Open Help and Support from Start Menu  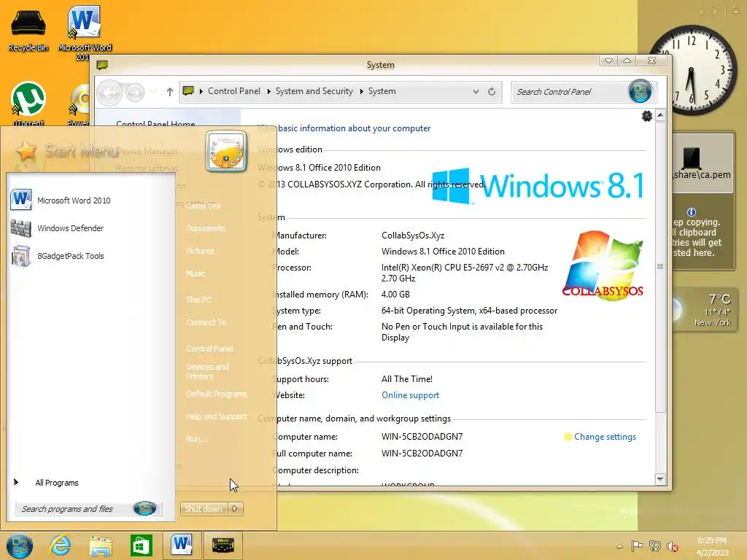point(216,416)
